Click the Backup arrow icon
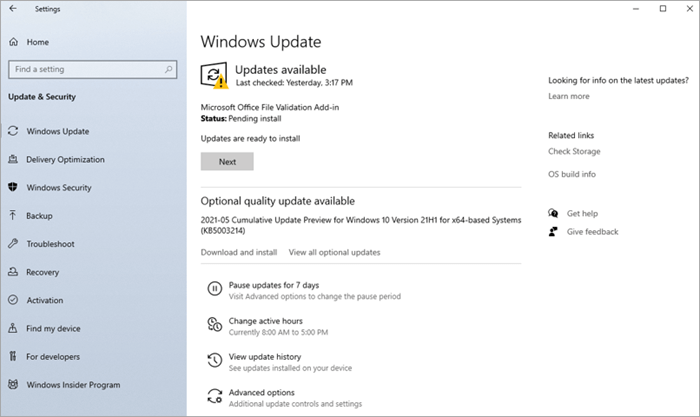700x417 pixels. coord(13,215)
